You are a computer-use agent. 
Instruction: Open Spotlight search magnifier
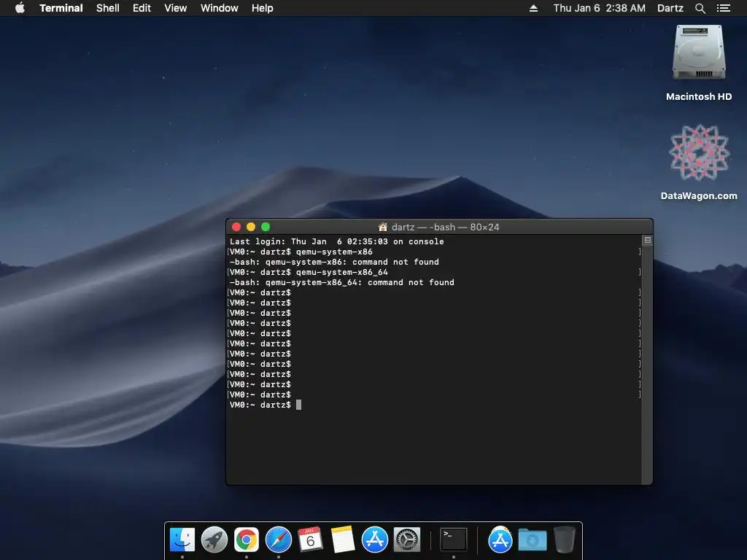(x=700, y=8)
